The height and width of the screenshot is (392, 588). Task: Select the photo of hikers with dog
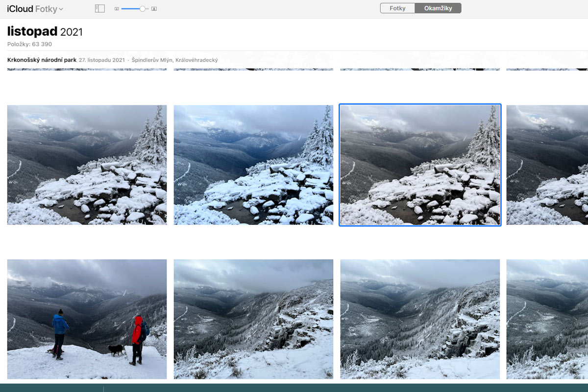[87, 319]
